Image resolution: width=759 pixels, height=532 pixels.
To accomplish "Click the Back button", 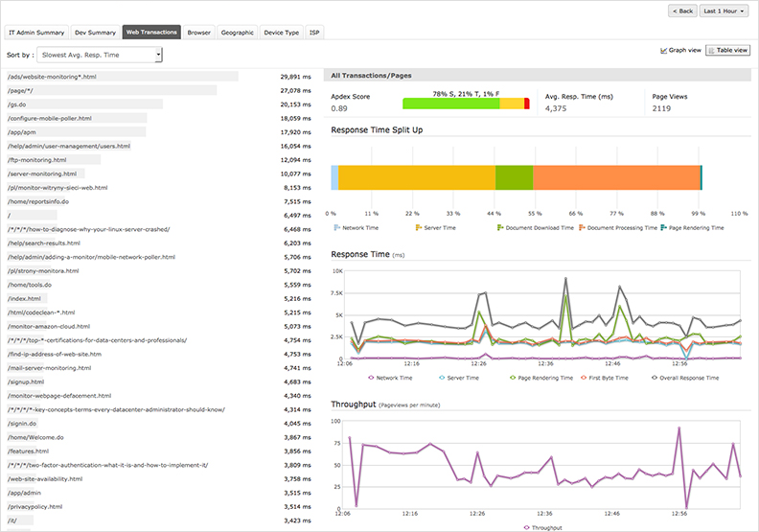I will pos(681,12).
